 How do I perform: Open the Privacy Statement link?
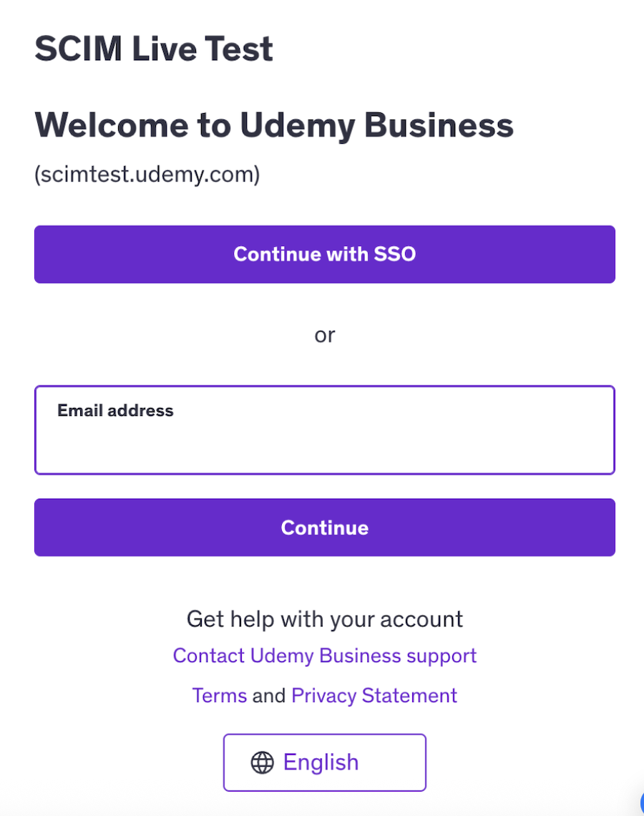pos(374,696)
